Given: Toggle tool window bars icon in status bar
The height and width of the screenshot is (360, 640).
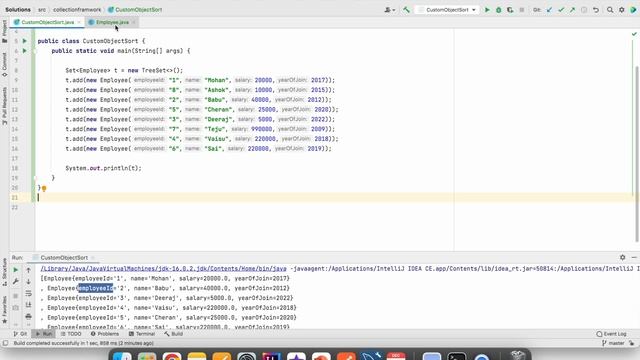Looking at the screenshot, I should tap(5, 343).
